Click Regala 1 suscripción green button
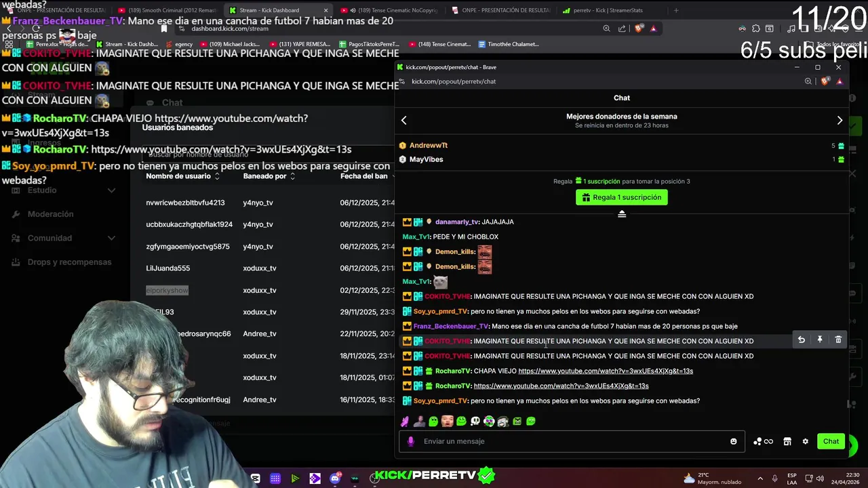868x488 pixels. [622, 197]
